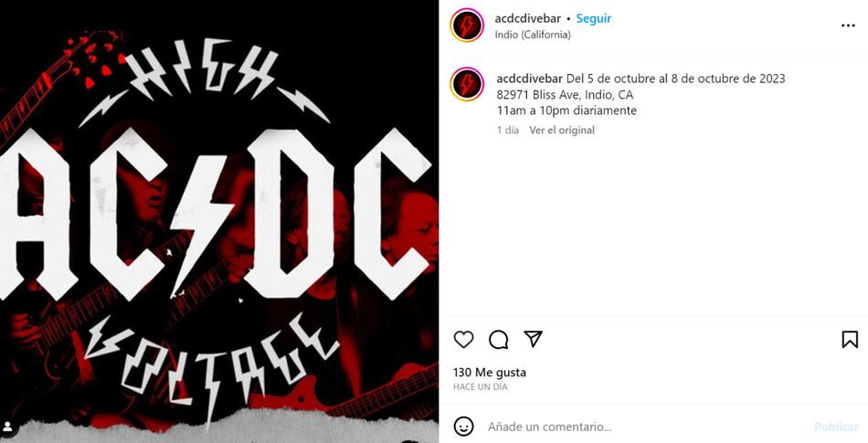Open acdcdivebar username in header
This screenshot has height=443, width=868.
527,18
